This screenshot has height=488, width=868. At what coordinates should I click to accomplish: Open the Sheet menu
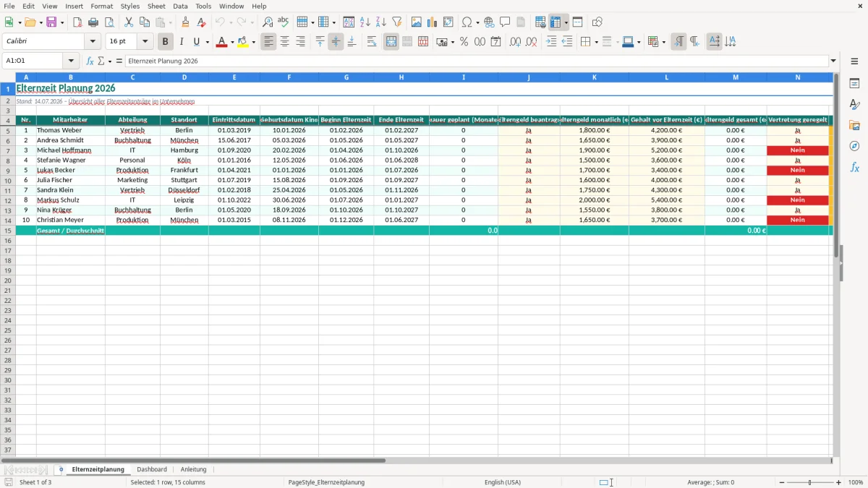click(156, 6)
